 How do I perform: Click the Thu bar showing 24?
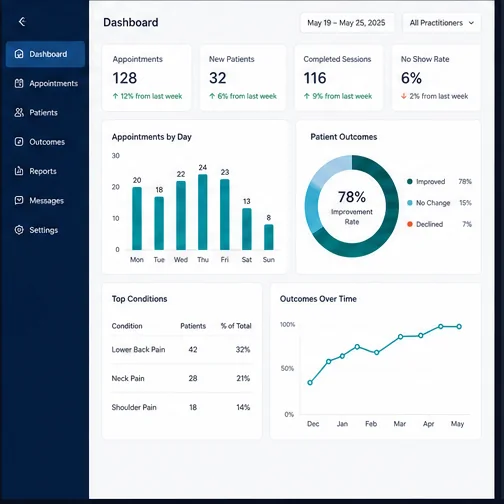coord(203,212)
